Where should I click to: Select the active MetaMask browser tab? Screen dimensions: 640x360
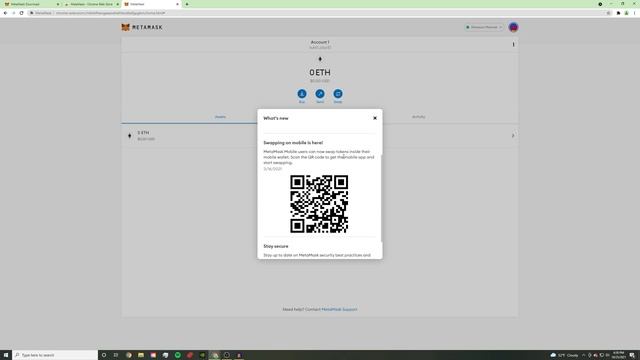151,4
